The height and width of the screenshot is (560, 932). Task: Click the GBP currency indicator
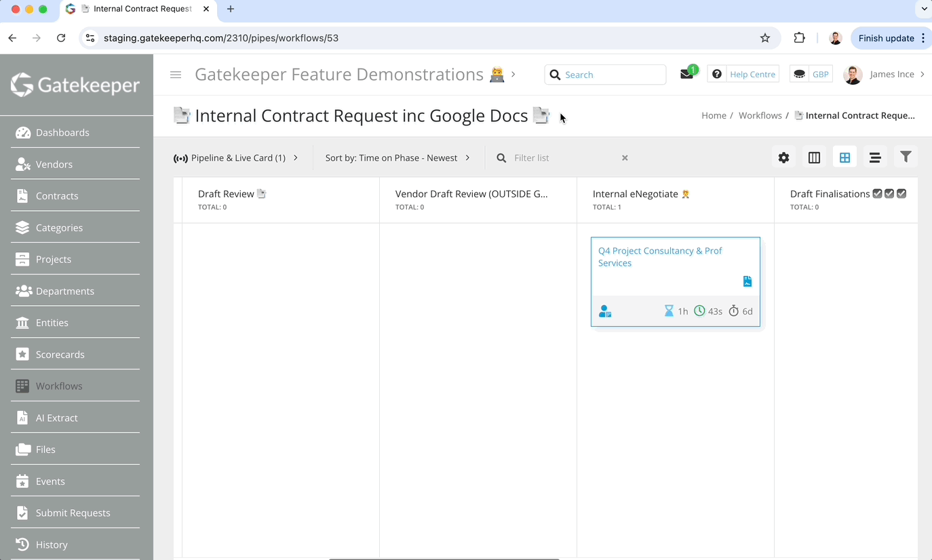click(x=811, y=73)
